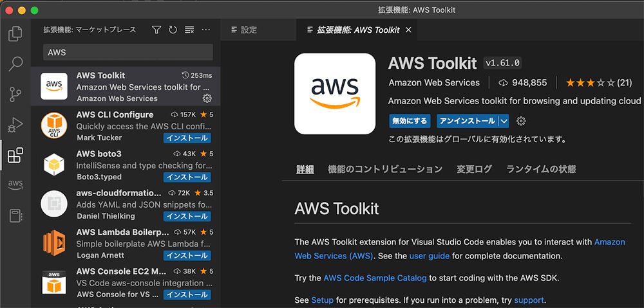Open the AWS explorer in activity bar
This screenshot has height=308, width=644.
pyautogui.click(x=15, y=185)
